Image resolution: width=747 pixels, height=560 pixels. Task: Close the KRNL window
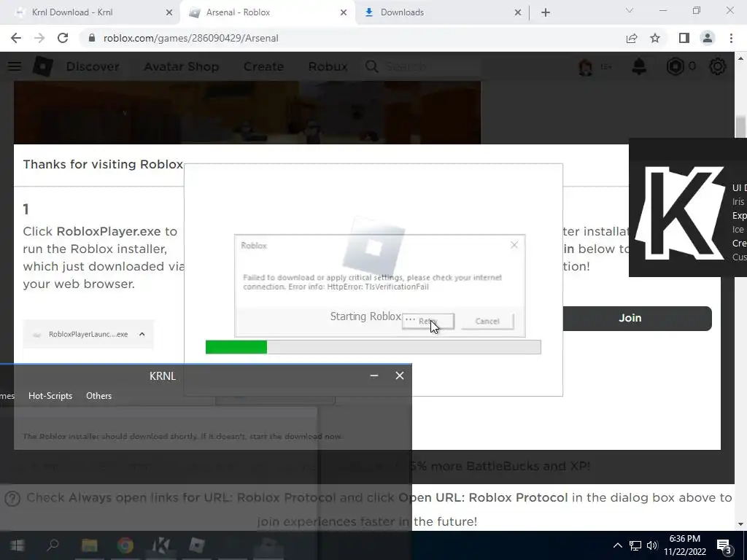pyautogui.click(x=400, y=376)
